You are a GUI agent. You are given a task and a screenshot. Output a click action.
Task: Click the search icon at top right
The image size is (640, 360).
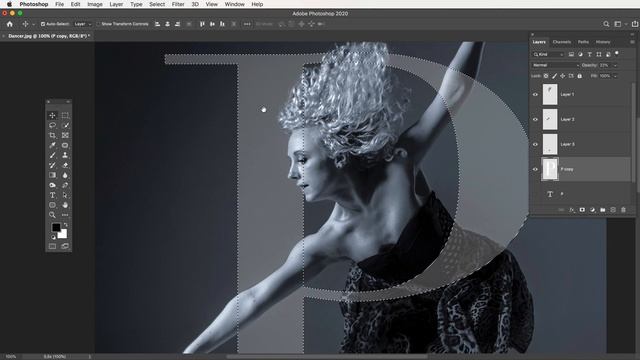click(606, 24)
